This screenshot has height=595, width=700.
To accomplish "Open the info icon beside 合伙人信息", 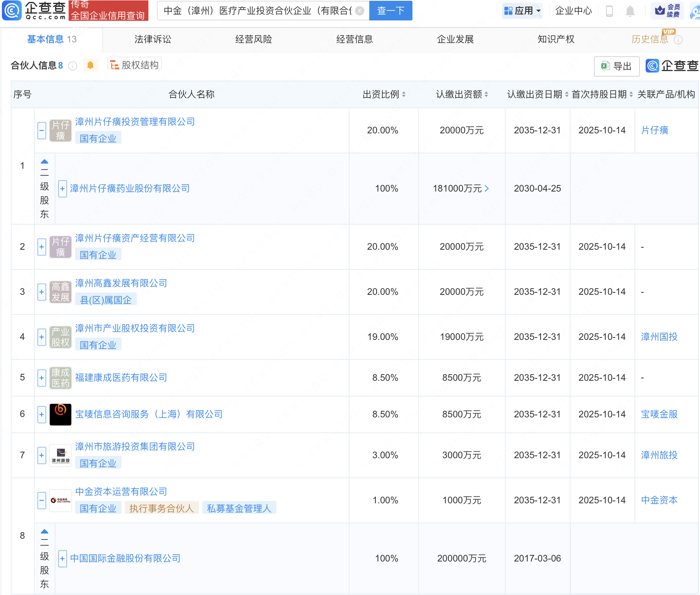I will pyautogui.click(x=72, y=66).
